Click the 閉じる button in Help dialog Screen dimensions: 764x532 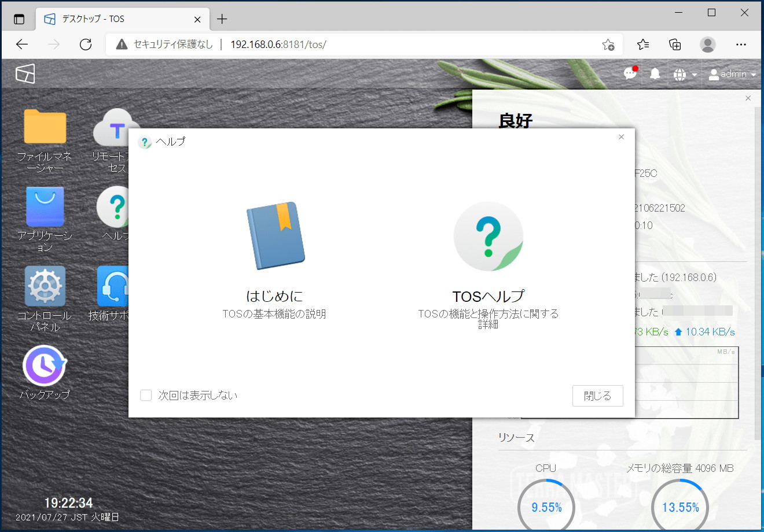(x=598, y=396)
